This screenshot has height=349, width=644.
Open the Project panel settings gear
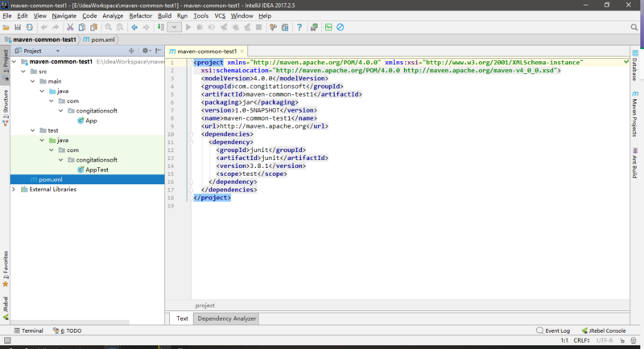coord(146,51)
